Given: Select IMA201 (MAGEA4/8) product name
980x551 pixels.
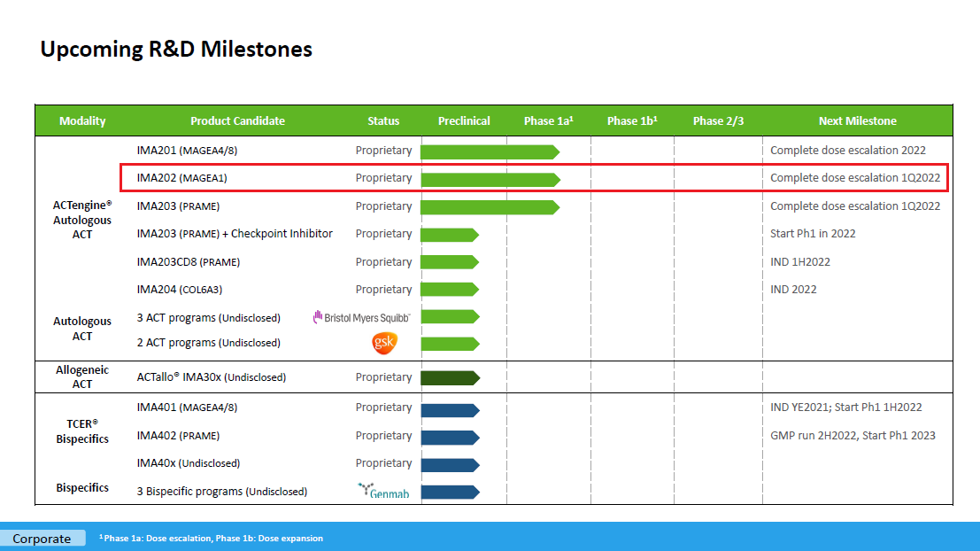Looking at the screenshot, I should [x=187, y=151].
